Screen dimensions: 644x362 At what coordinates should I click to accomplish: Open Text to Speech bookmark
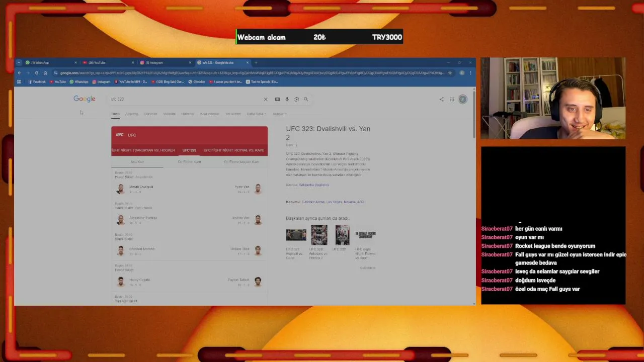[262, 81]
